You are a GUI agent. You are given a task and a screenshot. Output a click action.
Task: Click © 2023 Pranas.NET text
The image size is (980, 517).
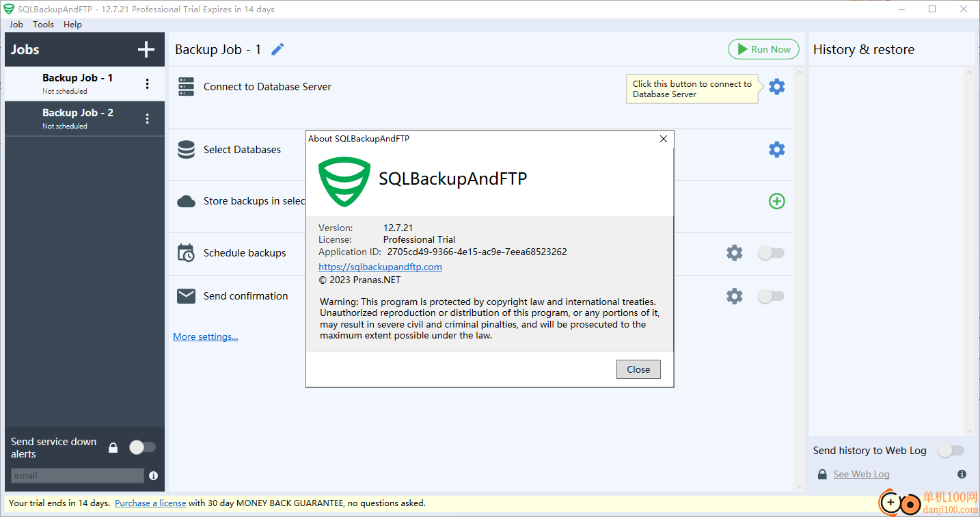coord(359,280)
